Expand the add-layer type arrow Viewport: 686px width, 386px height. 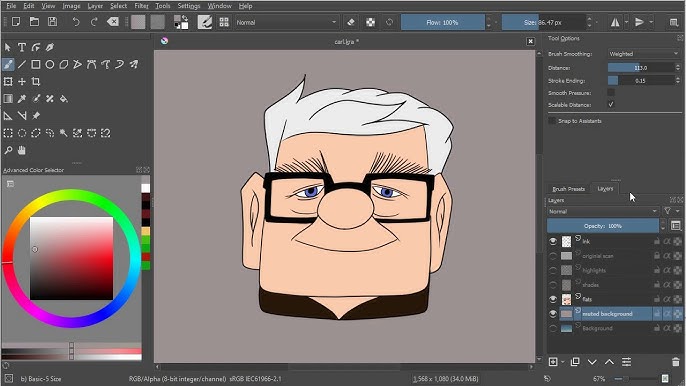tap(563, 362)
